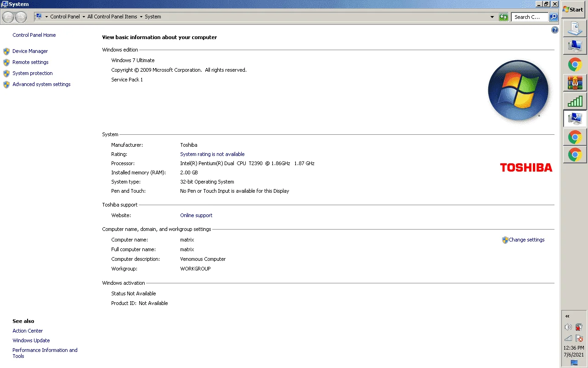Click the 12:36 PM clock
The width and height of the screenshot is (588, 368).
pyautogui.click(x=574, y=348)
